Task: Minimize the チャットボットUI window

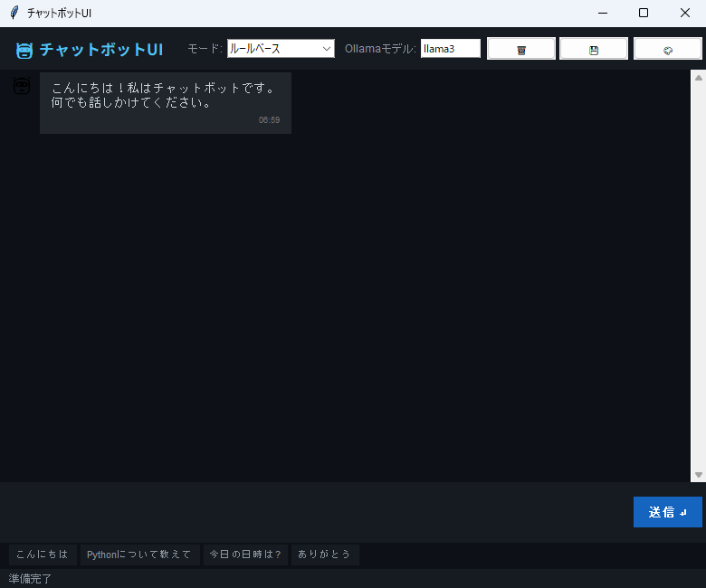Action: (603, 13)
